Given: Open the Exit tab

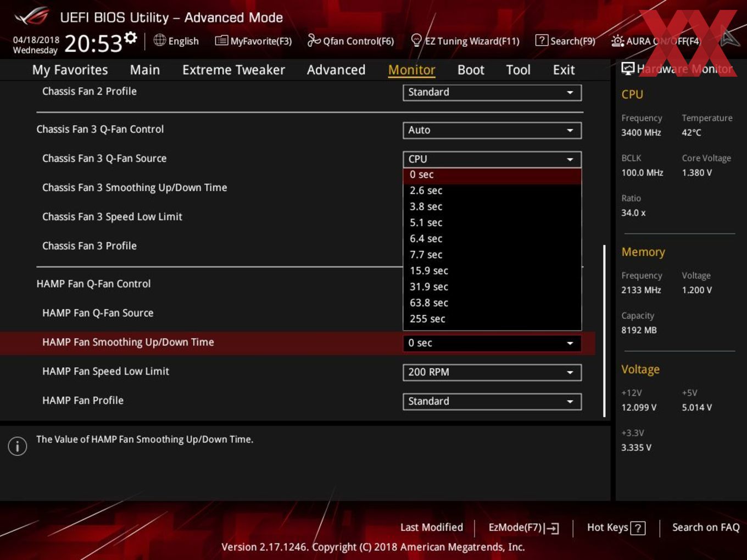Looking at the screenshot, I should point(564,70).
